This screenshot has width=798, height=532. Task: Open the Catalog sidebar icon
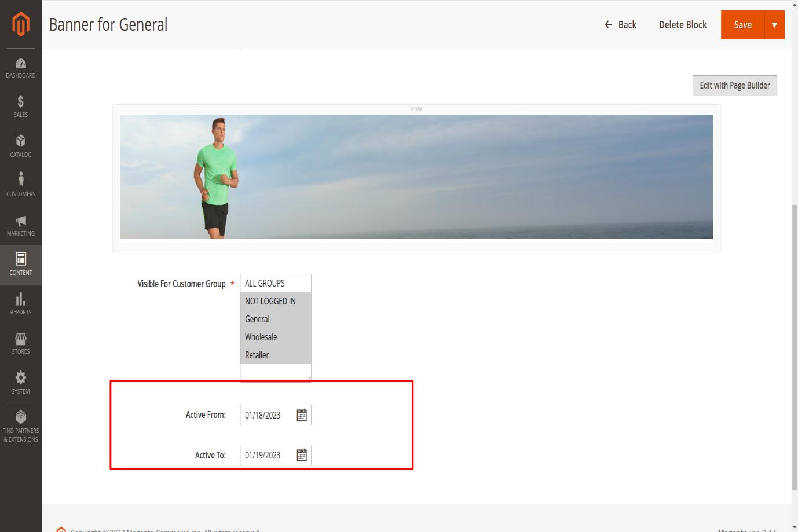21,141
